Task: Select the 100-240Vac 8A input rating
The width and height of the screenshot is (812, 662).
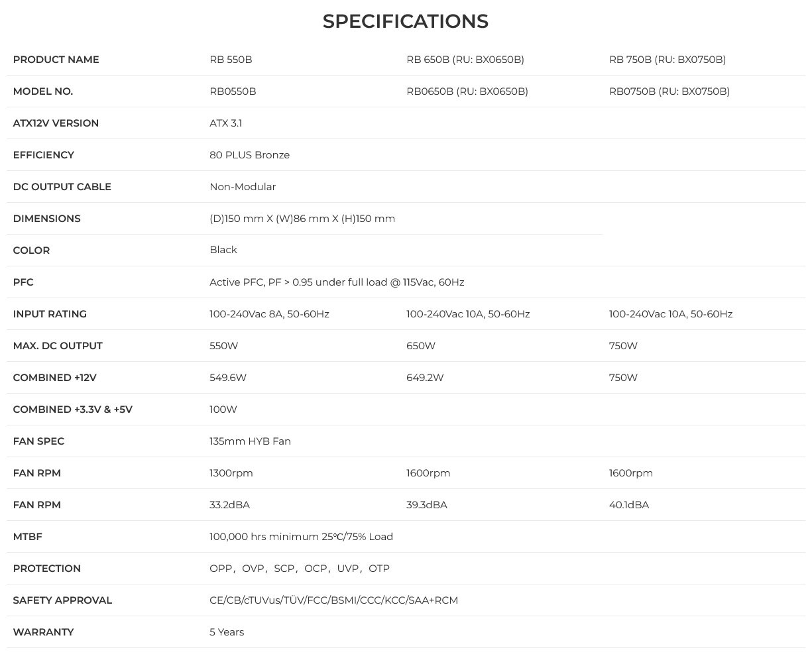Action: pos(269,314)
